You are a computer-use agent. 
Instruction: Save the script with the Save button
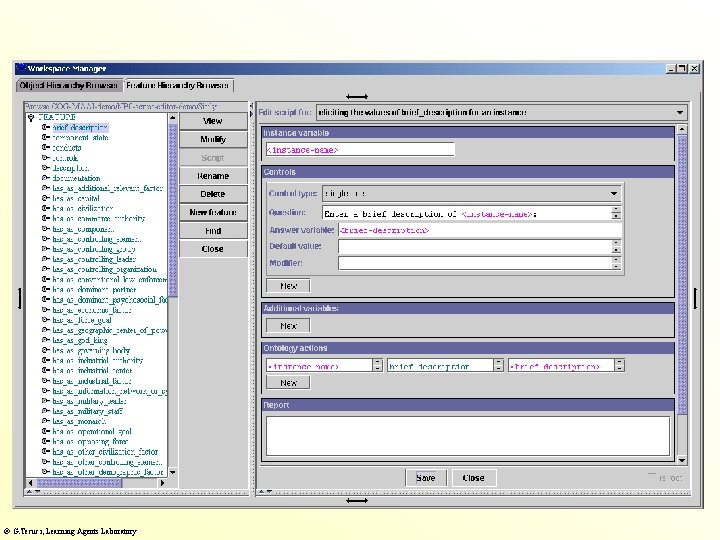coord(426,478)
